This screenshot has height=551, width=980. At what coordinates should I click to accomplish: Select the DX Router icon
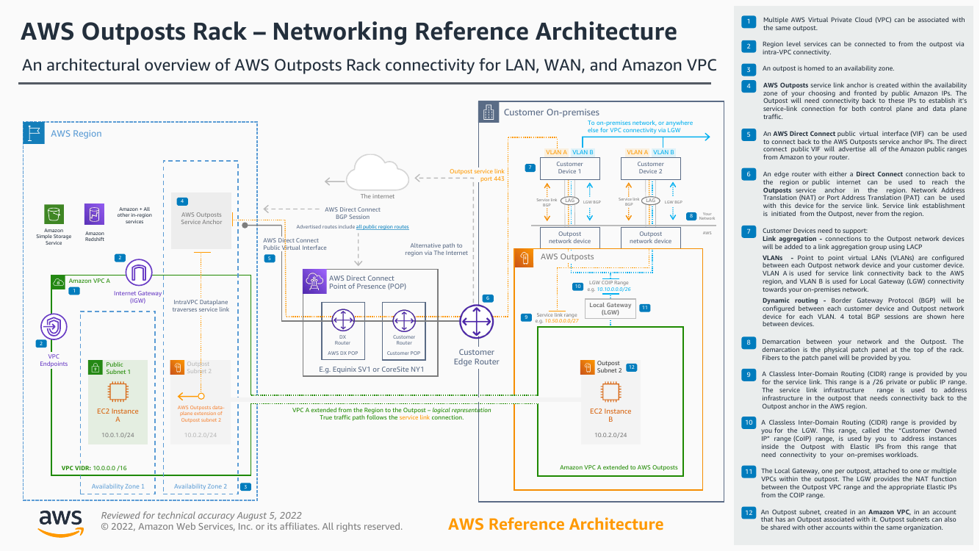pyautogui.click(x=342, y=322)
